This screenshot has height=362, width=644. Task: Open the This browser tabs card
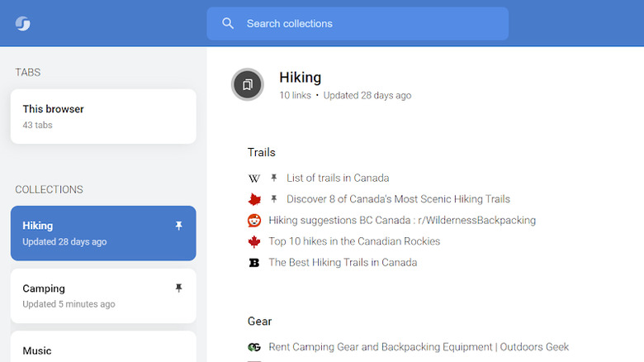[x=103, y=117]
